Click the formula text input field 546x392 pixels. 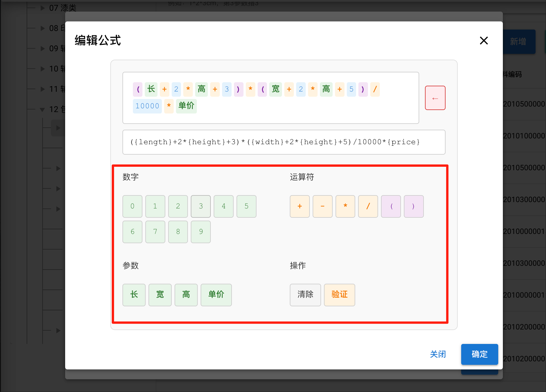click(x=284, y=142)
